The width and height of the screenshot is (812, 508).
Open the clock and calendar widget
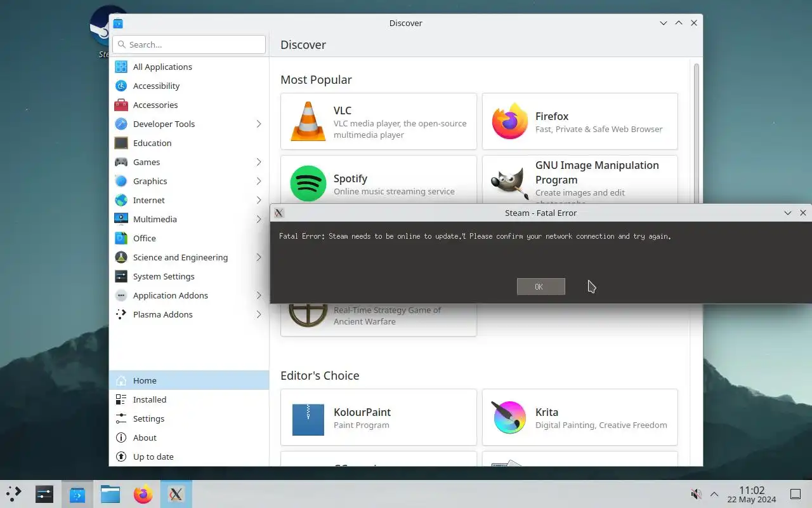[752, 494]
